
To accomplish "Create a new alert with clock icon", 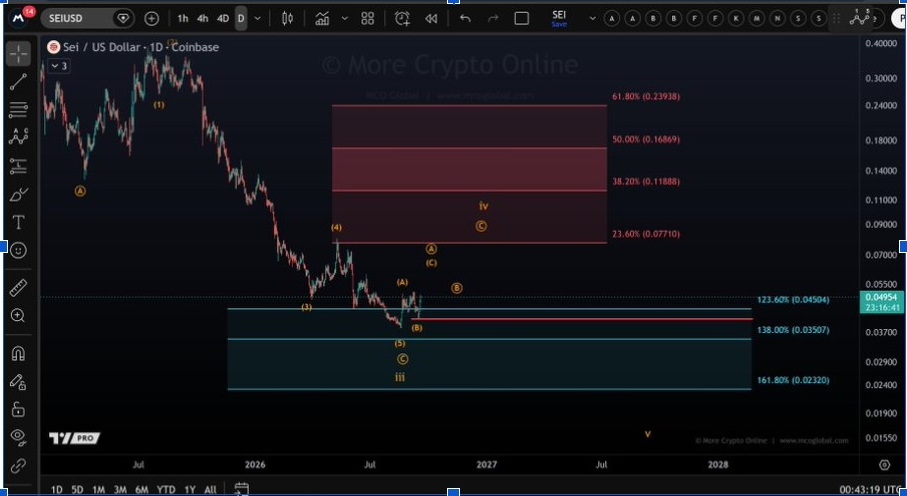I will (x=403, y=19).
